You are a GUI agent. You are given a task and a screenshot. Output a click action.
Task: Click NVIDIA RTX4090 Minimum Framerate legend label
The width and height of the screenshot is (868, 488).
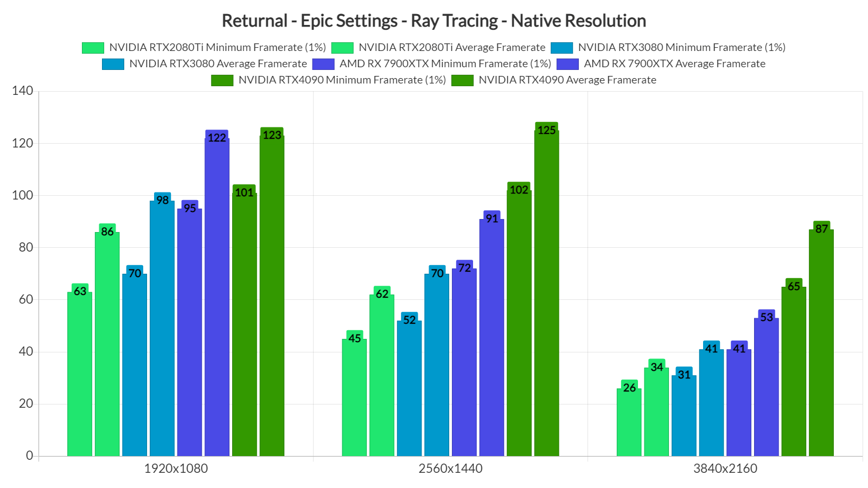(x=342, y=80)
